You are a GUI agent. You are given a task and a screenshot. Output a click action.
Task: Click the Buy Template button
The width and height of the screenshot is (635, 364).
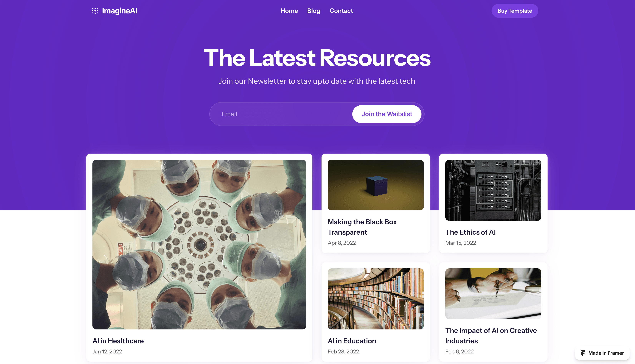pos(515,11)
